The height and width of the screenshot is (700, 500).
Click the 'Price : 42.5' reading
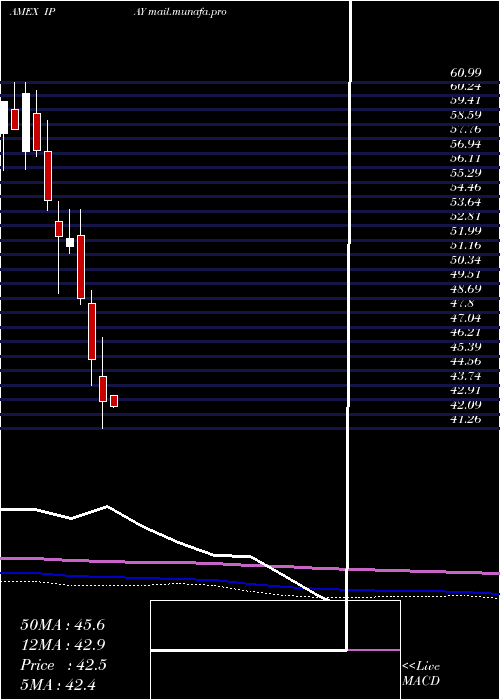tap(63, 665)
